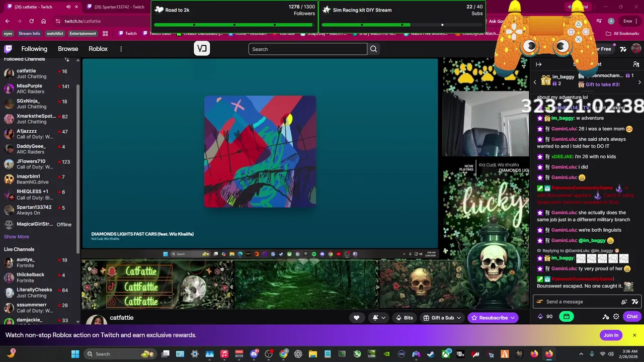644x362 pixels.
Task: Reload the page with browser refresh
Action: click(x=31, y=21)
